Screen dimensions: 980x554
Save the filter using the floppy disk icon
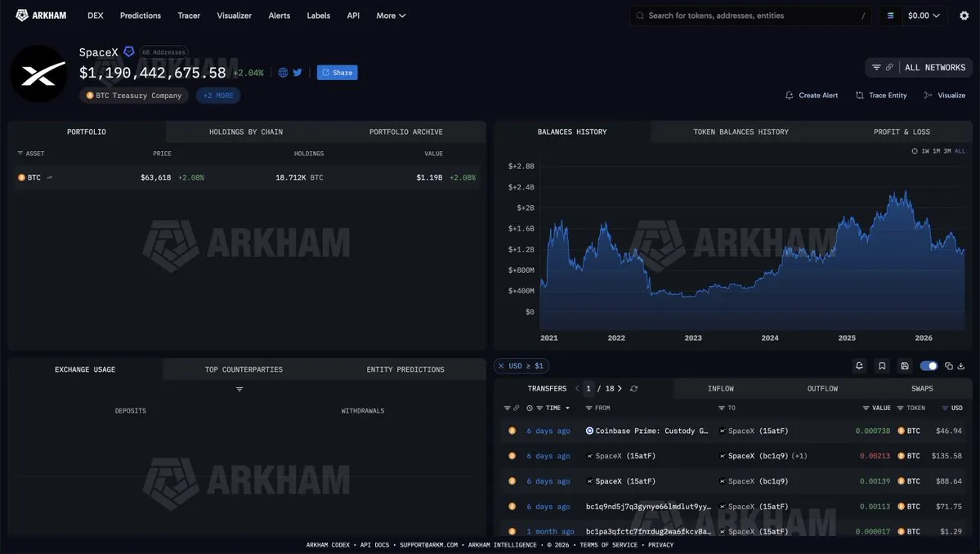pyautogui.click(x=904, y=366)
